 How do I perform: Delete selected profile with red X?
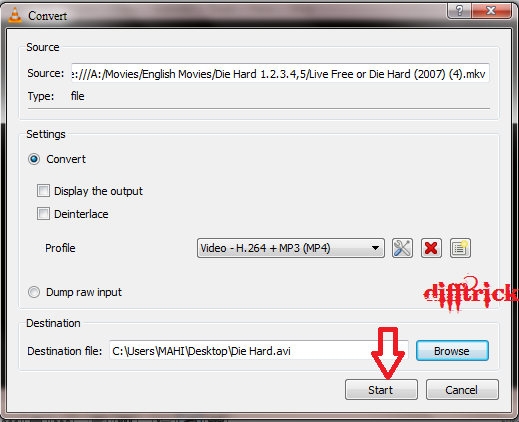(x=431, y=248)
